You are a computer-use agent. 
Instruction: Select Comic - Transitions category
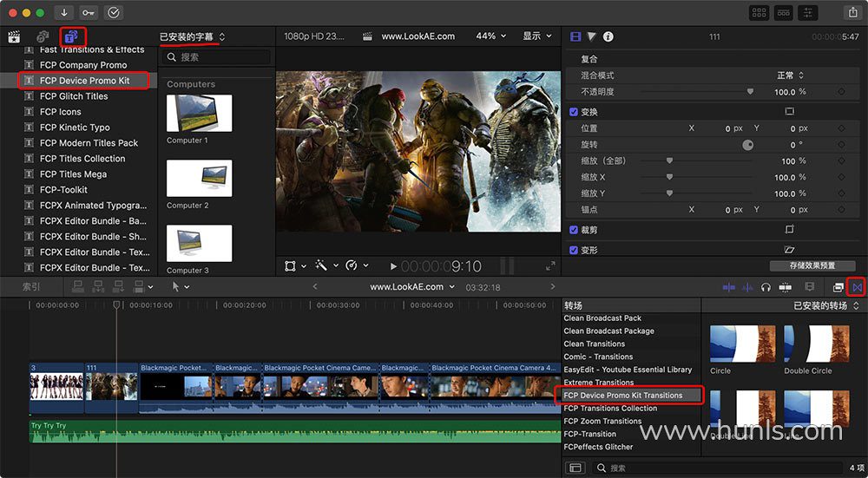[x=598, y=357]
